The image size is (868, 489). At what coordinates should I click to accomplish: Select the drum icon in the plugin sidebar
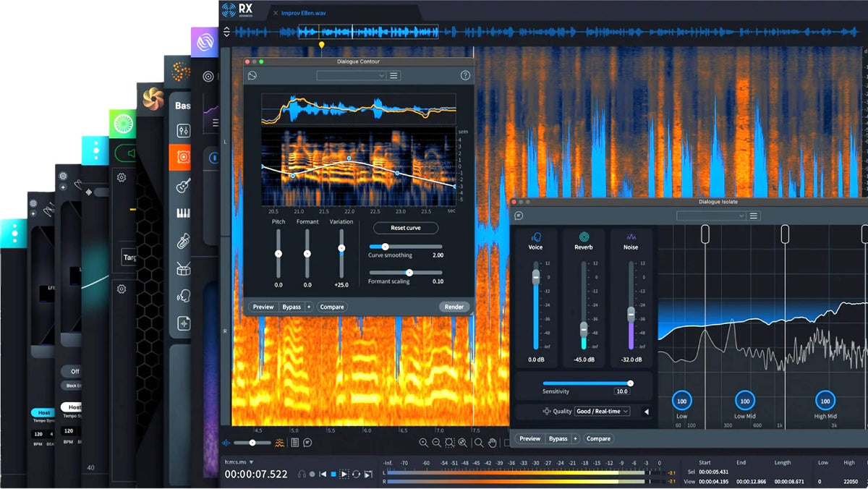point(184,269)
